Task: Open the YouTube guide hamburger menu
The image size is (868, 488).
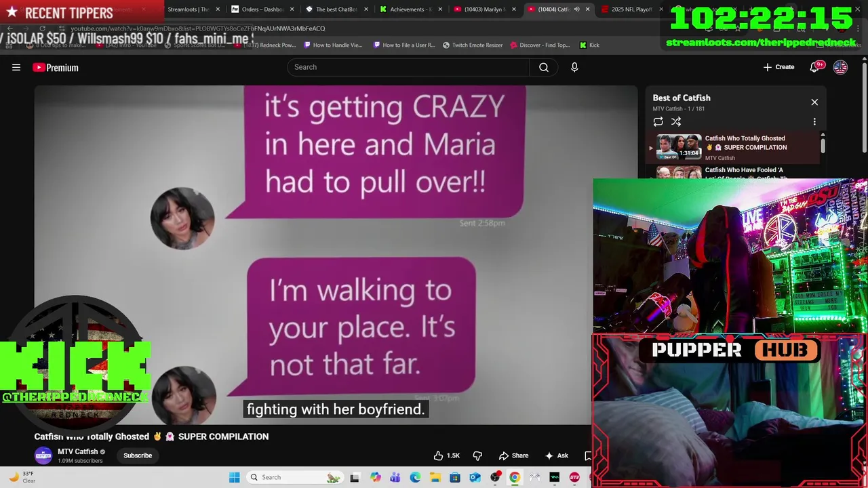Action: [16, 67]
